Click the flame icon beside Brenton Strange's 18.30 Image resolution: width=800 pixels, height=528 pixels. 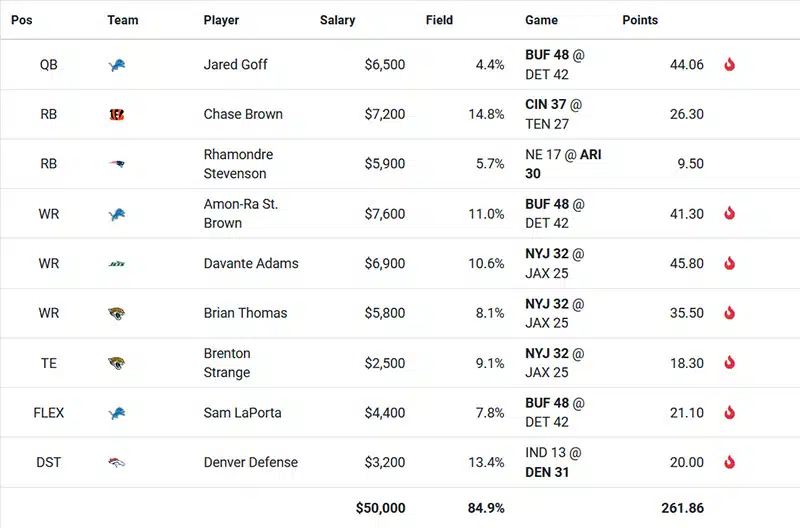[729, 363]
